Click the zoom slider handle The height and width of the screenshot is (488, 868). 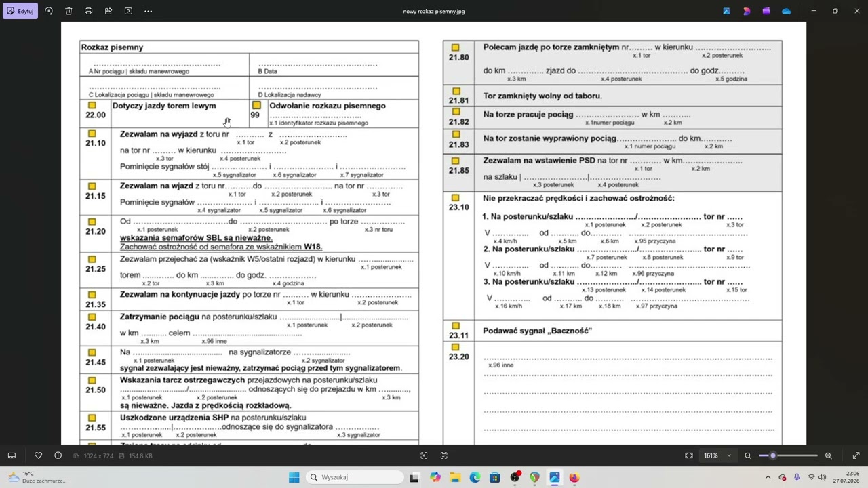point(772,455)
